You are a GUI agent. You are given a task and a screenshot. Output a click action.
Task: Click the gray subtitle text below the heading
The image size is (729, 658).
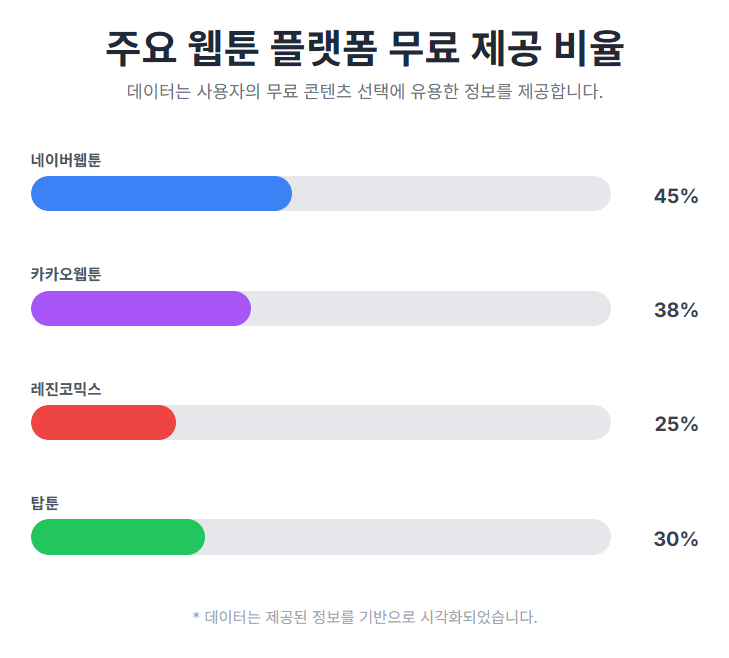point(365,92)
